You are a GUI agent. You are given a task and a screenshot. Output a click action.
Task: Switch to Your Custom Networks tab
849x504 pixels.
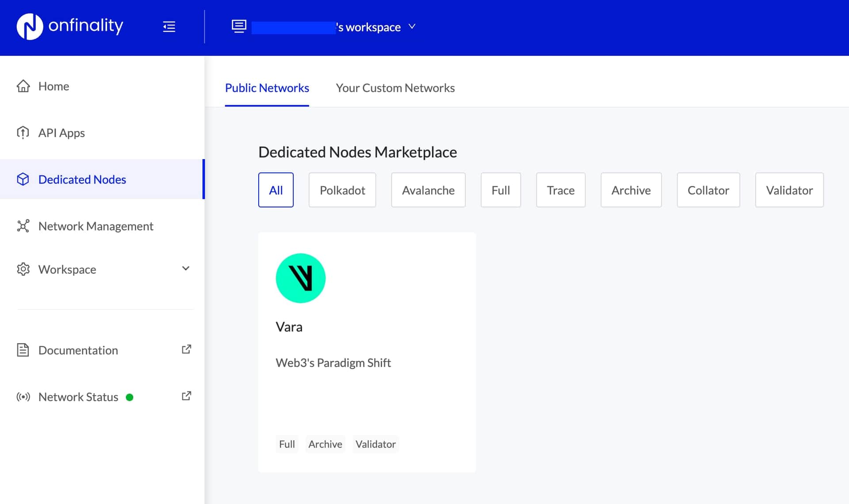pos(395,88)
